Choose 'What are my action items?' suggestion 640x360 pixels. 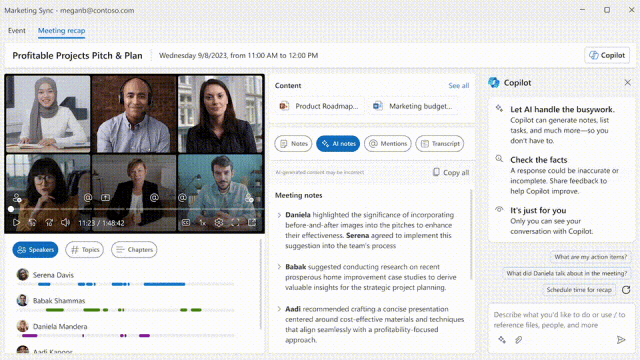[590, 257]
